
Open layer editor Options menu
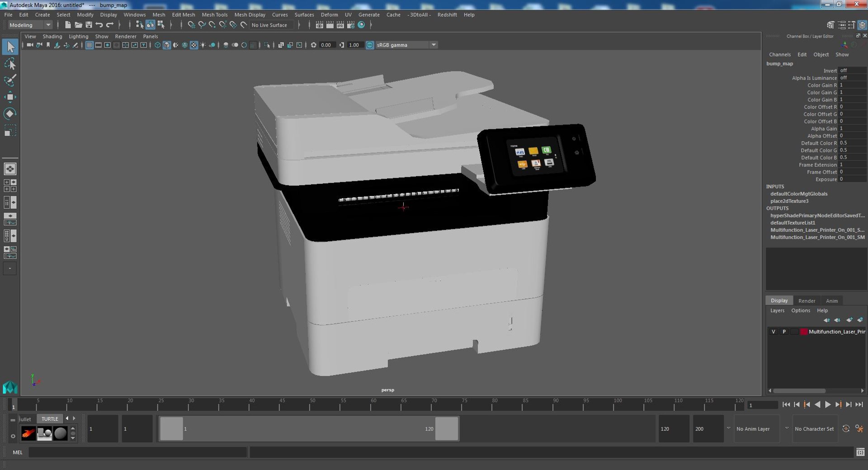pyautogui.click(x=800, y=310)
